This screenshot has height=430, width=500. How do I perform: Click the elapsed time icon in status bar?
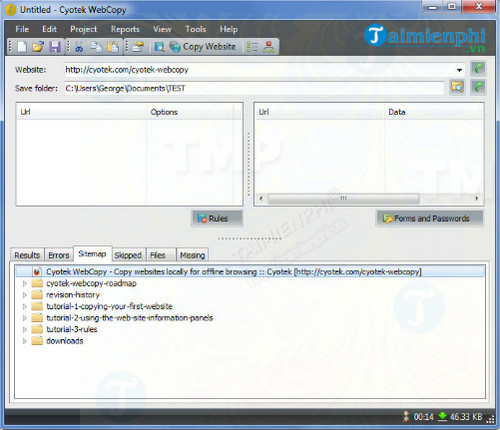point(406,416)
